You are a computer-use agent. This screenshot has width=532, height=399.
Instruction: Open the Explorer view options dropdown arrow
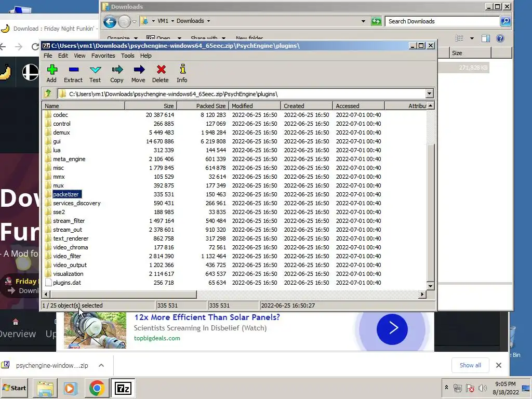472,38
